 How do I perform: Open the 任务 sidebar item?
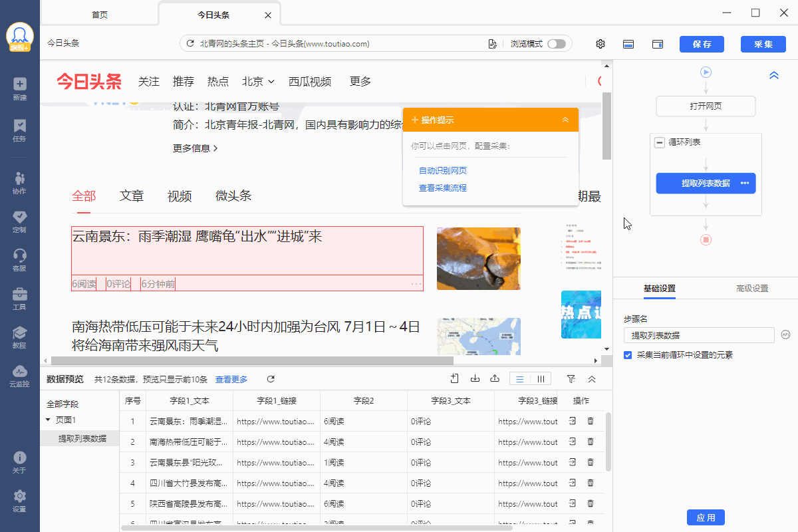click(19, 130)
